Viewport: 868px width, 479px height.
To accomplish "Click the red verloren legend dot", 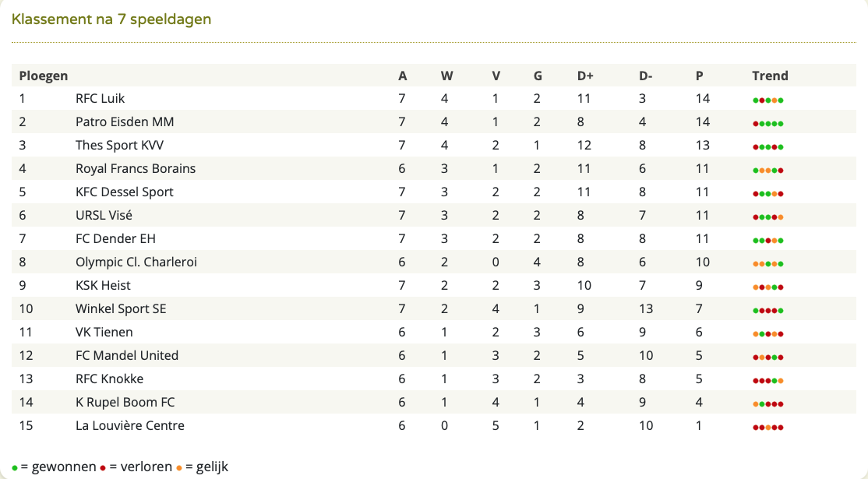I will pyautogui.click(x=103, y=468).
